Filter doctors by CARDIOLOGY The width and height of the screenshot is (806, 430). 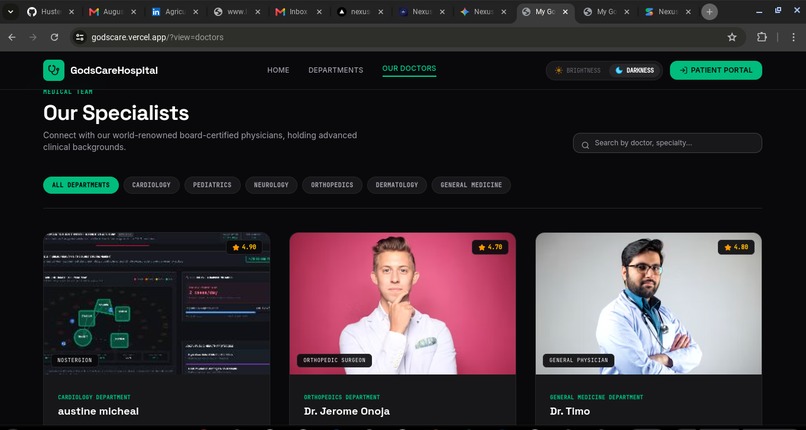click(x=151, y=185)
